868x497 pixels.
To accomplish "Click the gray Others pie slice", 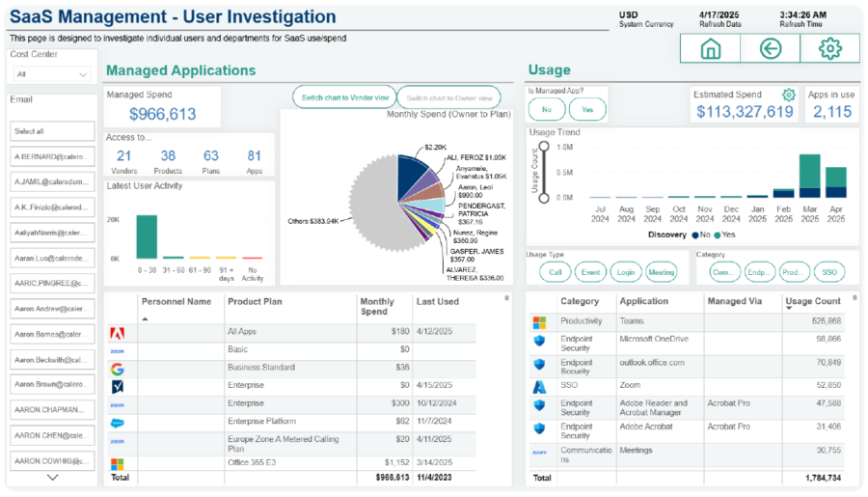I will point(374,205).
